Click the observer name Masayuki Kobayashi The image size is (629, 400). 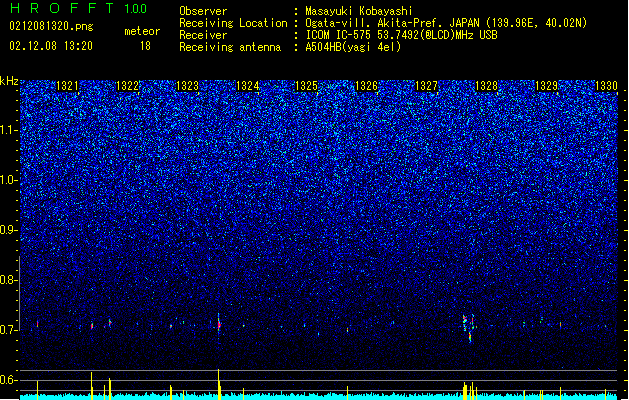point(359,11)
